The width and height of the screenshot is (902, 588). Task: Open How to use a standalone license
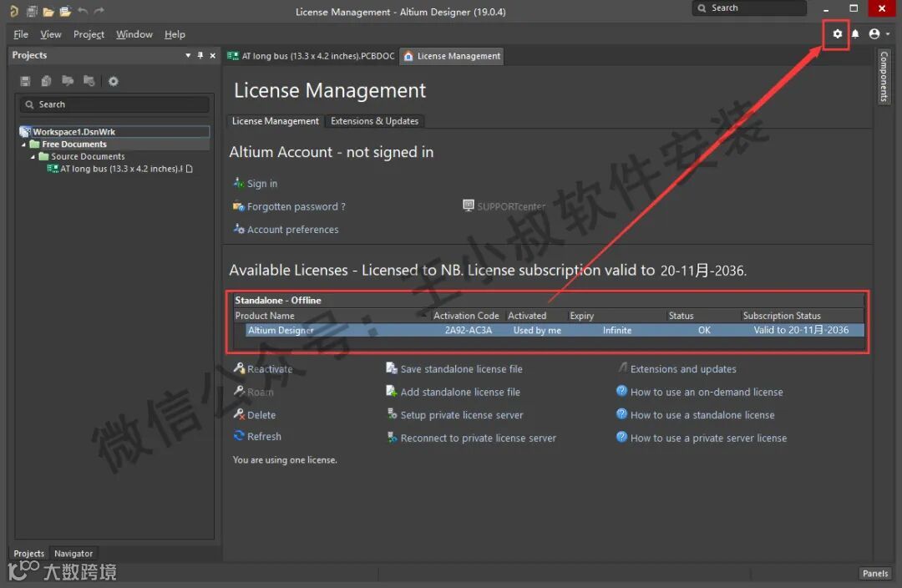696,415
